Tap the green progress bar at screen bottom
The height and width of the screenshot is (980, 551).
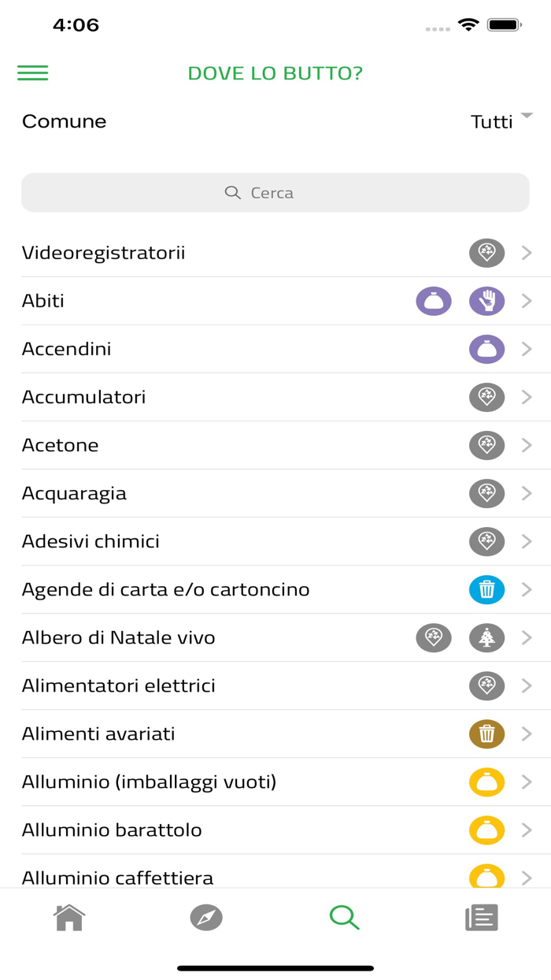(x=275, y=967)
